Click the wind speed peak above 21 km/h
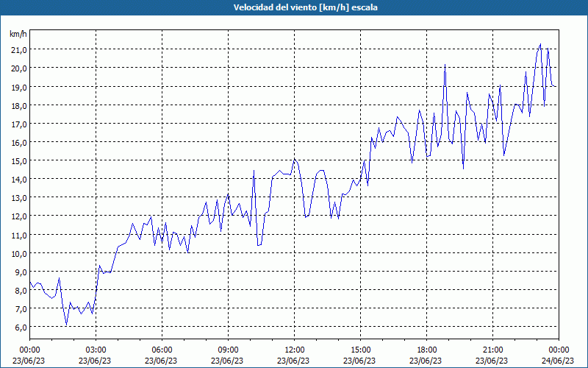This screenshot has height=368, width=588. tap(540, 44)
